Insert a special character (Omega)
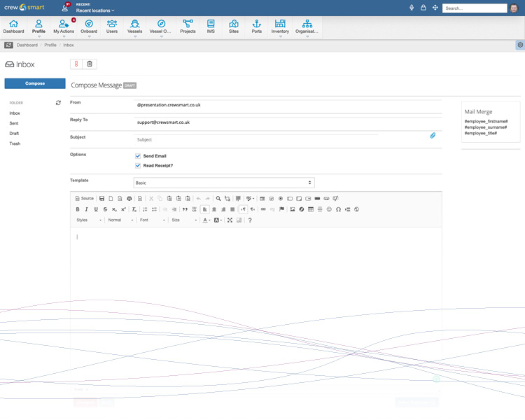 pos(338,209)
